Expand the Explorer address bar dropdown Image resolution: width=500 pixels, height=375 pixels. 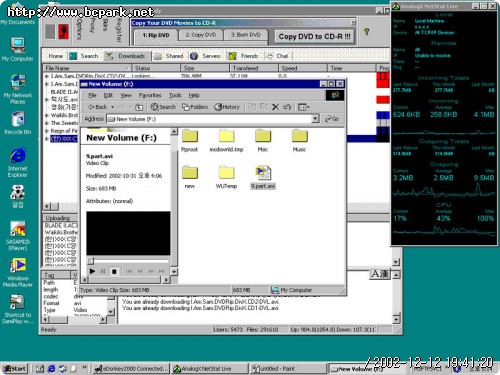tap(315, 119)
